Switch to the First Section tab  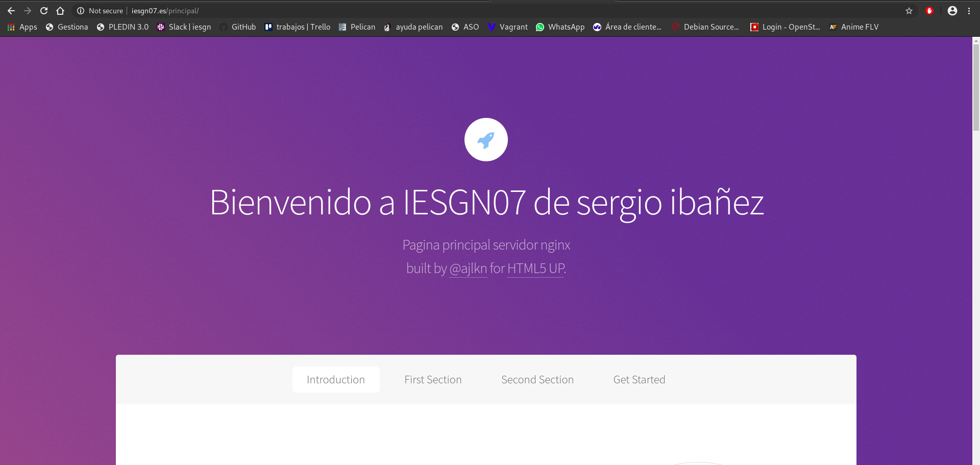pyautogui.click(x=433, y=379)
